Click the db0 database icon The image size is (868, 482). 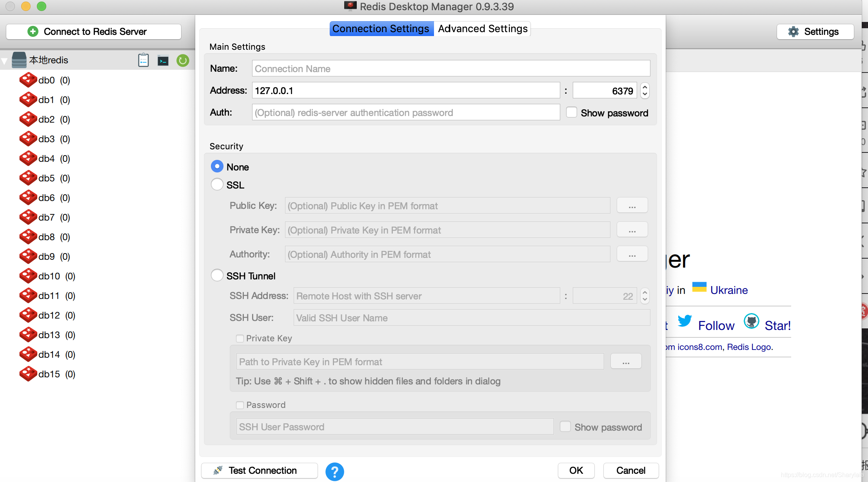tap(28, 80)
